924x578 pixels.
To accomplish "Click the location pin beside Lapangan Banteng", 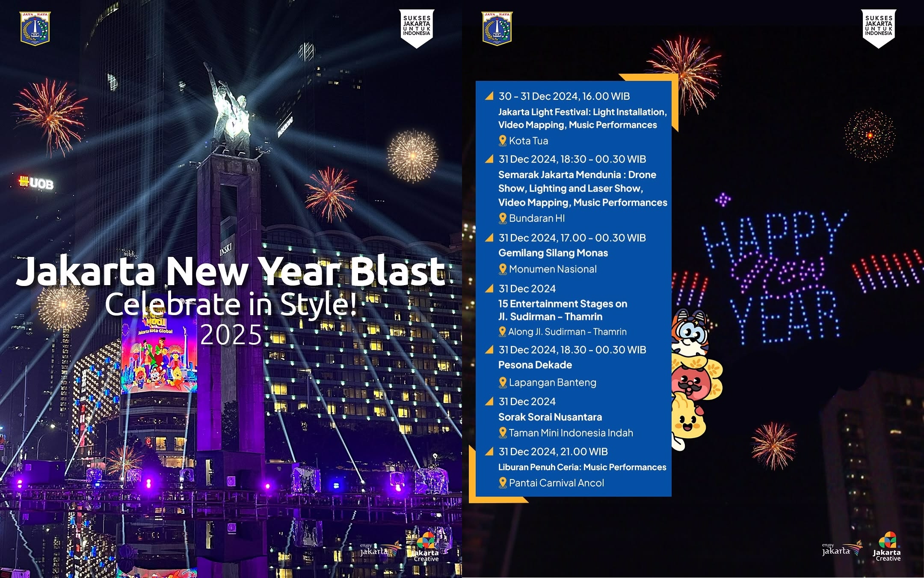I will point(503,382).
